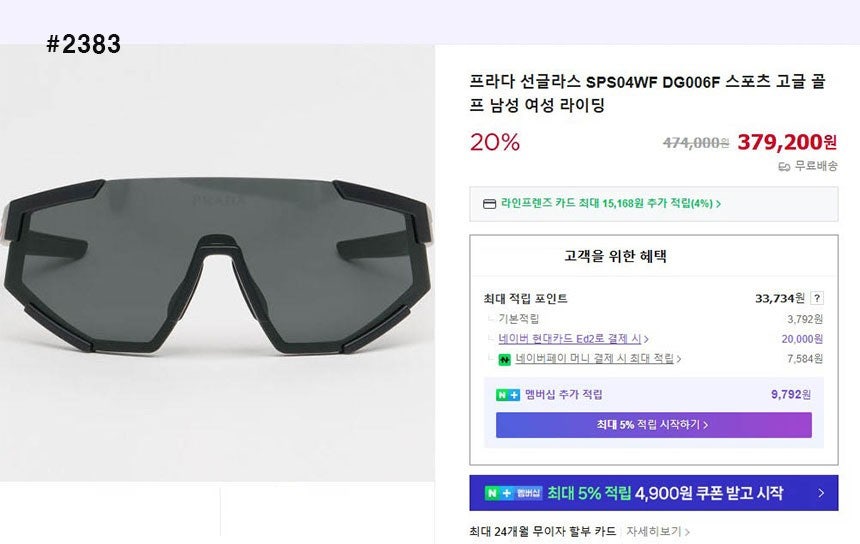This screenshot has height=544, width=860.
Task: Click the 고객을 위한 혜택 heading
Action: click(615, 256)
